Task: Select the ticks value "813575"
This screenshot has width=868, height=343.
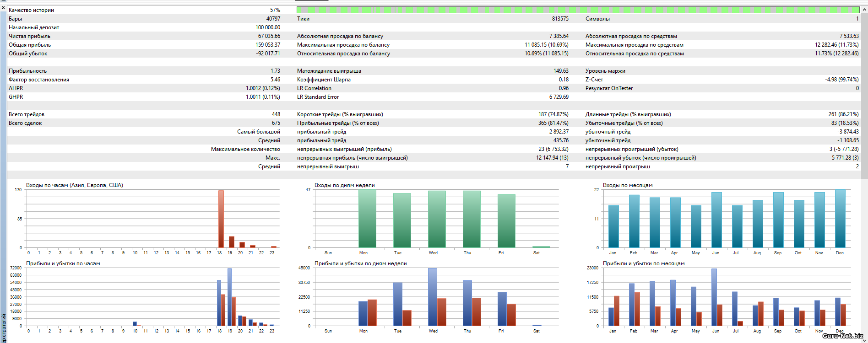Action: 560,19
